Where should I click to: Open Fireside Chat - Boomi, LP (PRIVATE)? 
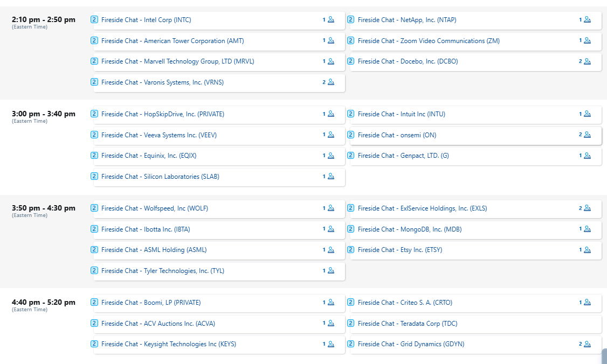151,303
